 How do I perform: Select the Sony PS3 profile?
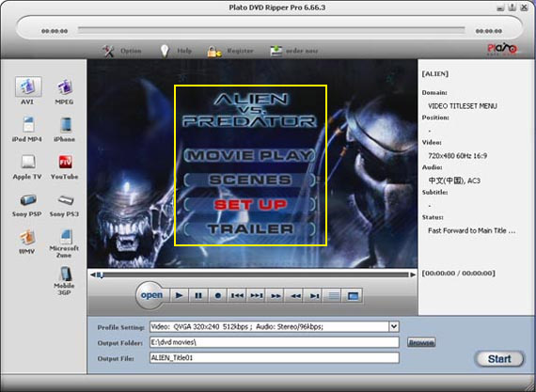(x=65, y=199)
